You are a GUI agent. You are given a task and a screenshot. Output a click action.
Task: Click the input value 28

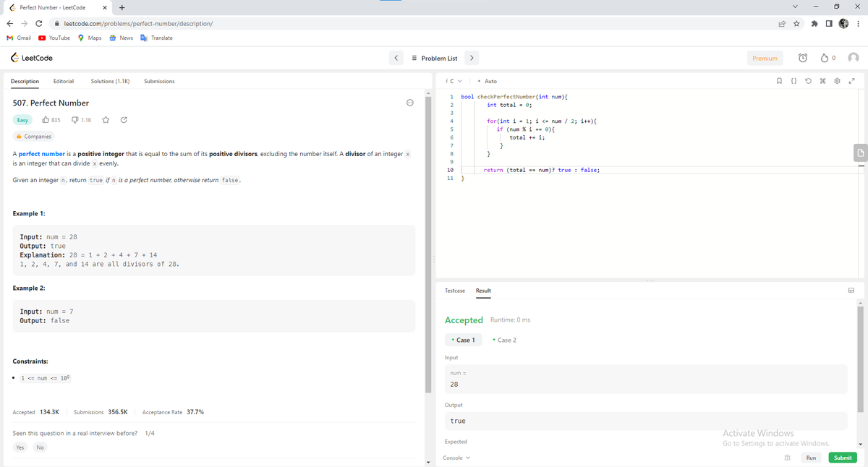(454, 384)
